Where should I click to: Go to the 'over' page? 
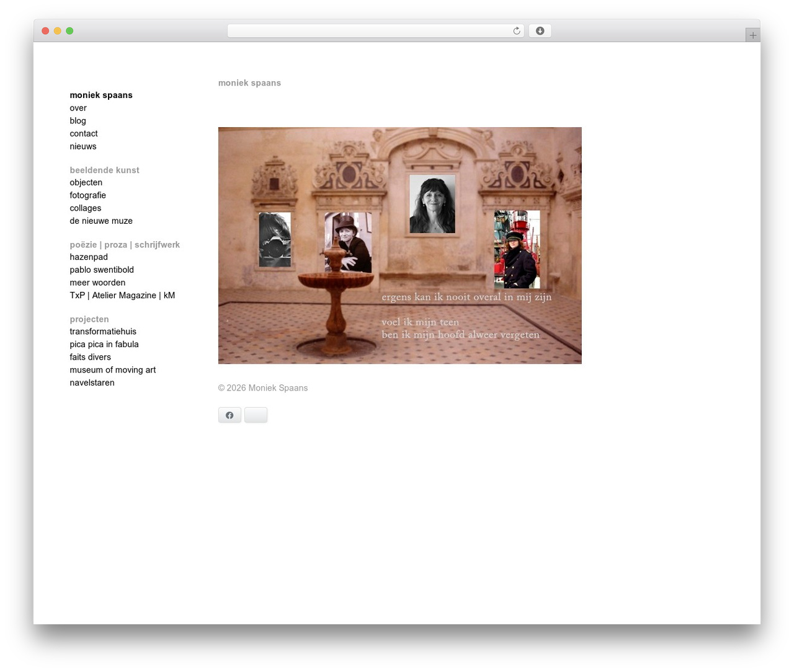pos(78,108)
